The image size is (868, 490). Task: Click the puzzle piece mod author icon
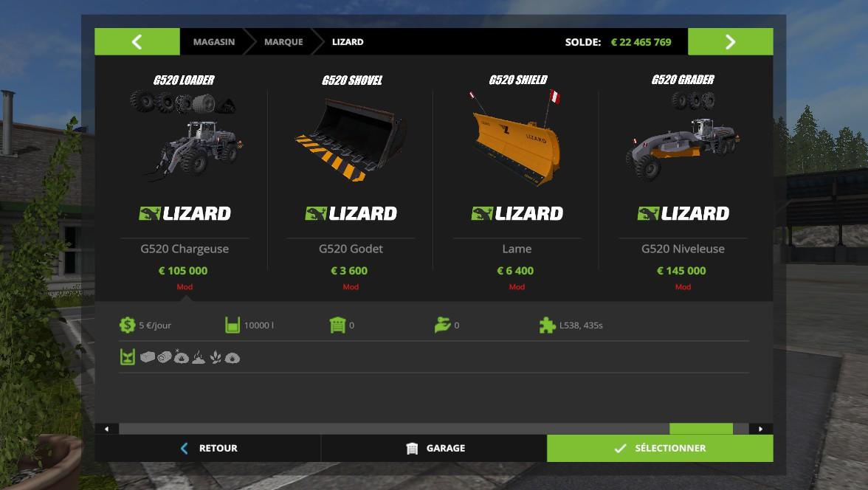tap(547, 325)
